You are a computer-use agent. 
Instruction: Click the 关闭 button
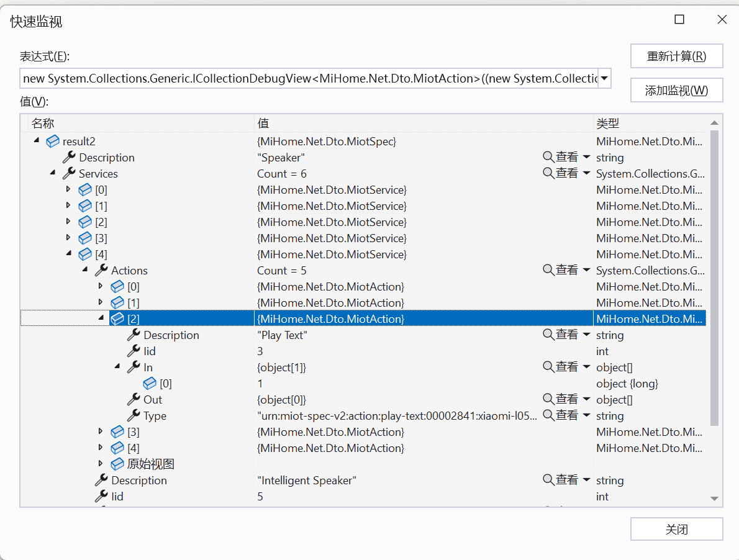pyautogui.click(x=676, y=529)
